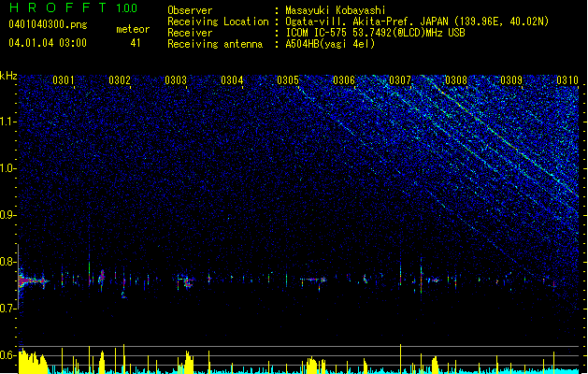Click the 0.9 frequency axis label
The image size is (588, 374).
pyautogui.click(x=8, y=215)
